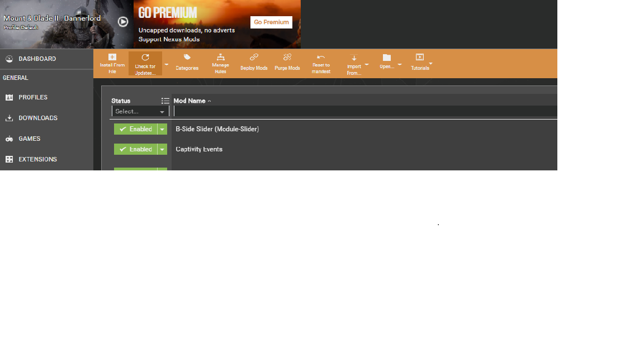
Task: Click the Games controller icon
Action: click(x=9, y=139)
